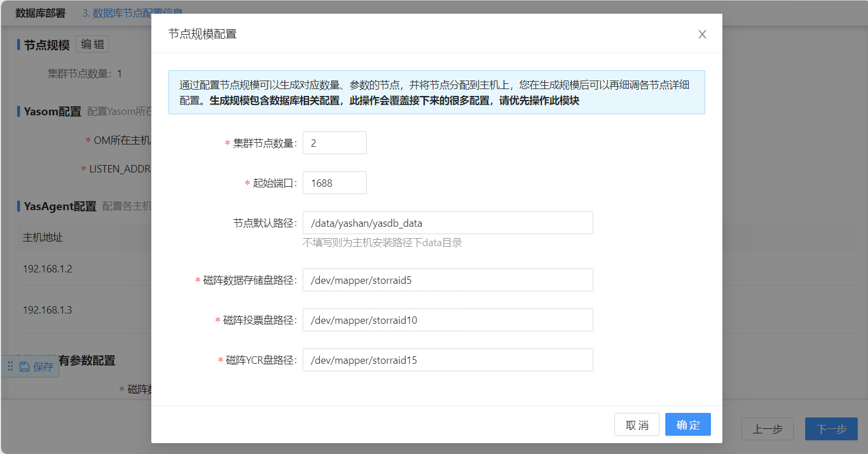Click the 主机地址 column header
The image size is (868, 454).
click(43, 237)
